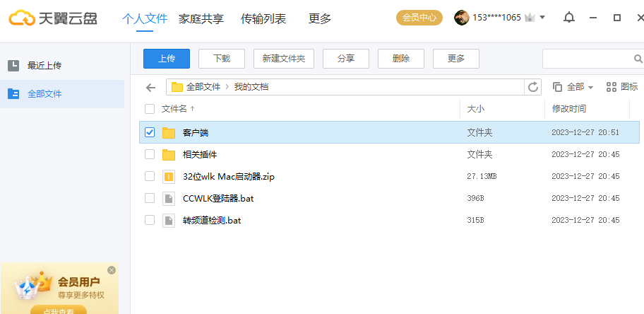Click the 全部 filter copy icon
This screenshot has width=644, height=314.
coord(557,87)
